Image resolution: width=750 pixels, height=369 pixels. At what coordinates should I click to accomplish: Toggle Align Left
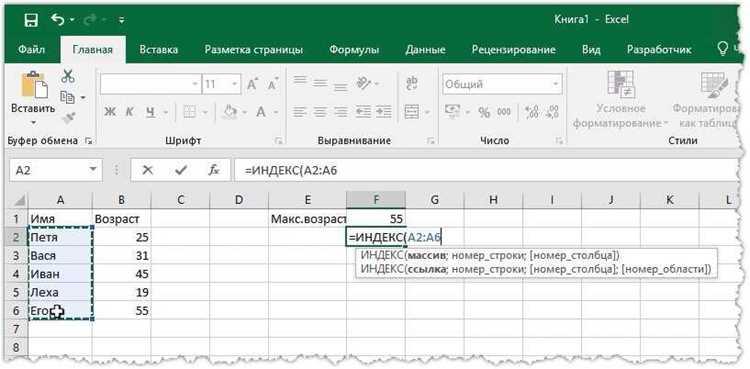[299, 112]
